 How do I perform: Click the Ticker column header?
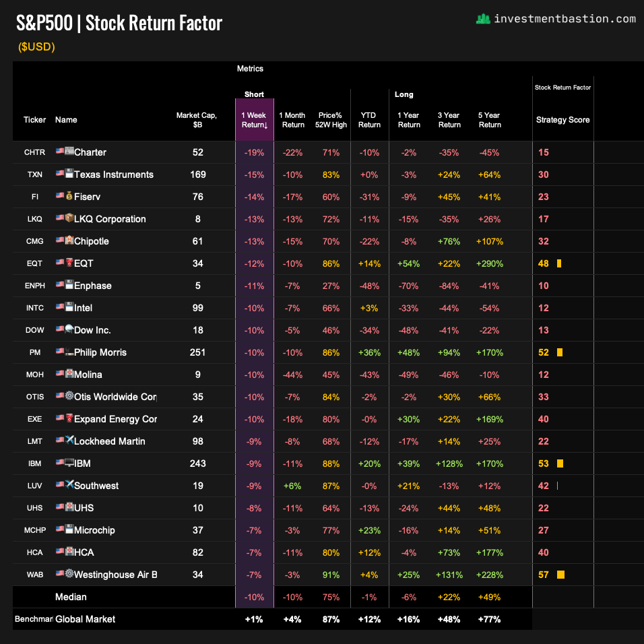34,120
